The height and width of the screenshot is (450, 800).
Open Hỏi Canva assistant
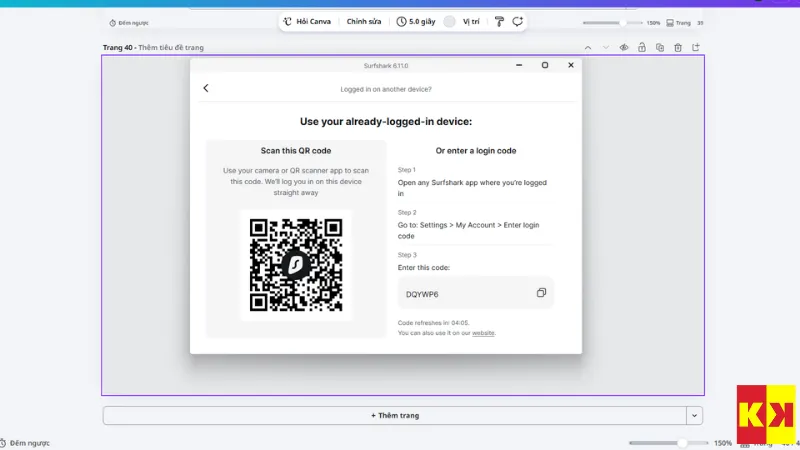[x=307, y=21]
